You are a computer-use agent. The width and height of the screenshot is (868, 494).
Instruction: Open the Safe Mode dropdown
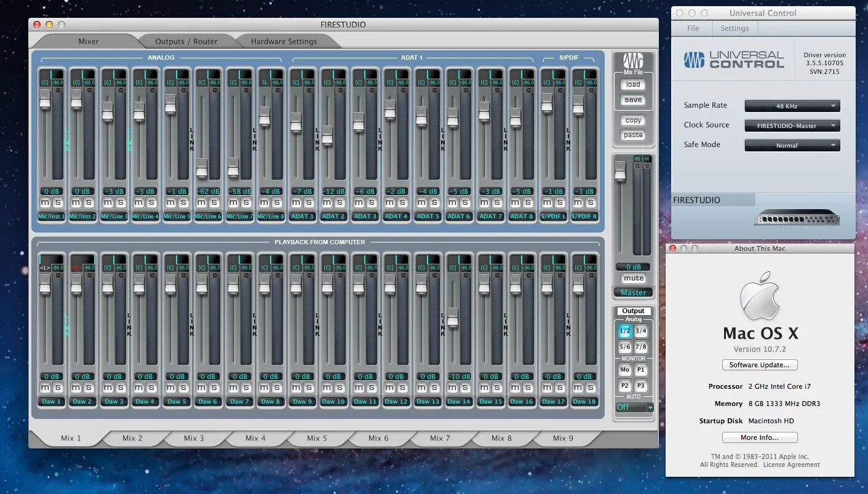[x=792, y=145]
